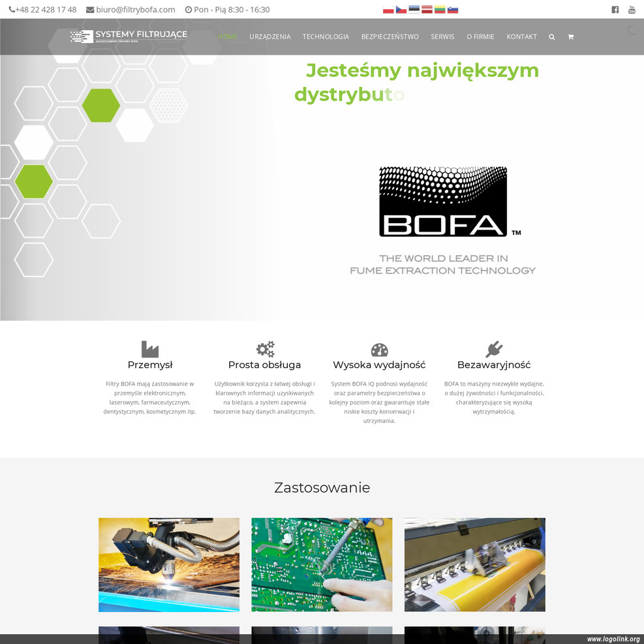Click the Zastosowanie section heading
644x644 pixels.
[x=322, y=487]
